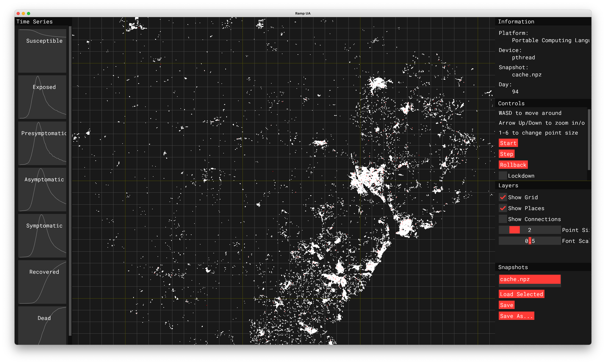The width and height of the screenshot is (606, 364).
Task: Enable the Lockdown checkbox
Action: 503,176
